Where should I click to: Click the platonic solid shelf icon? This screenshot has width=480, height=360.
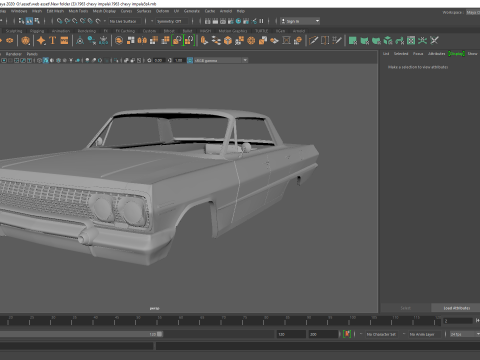(25, 40)
